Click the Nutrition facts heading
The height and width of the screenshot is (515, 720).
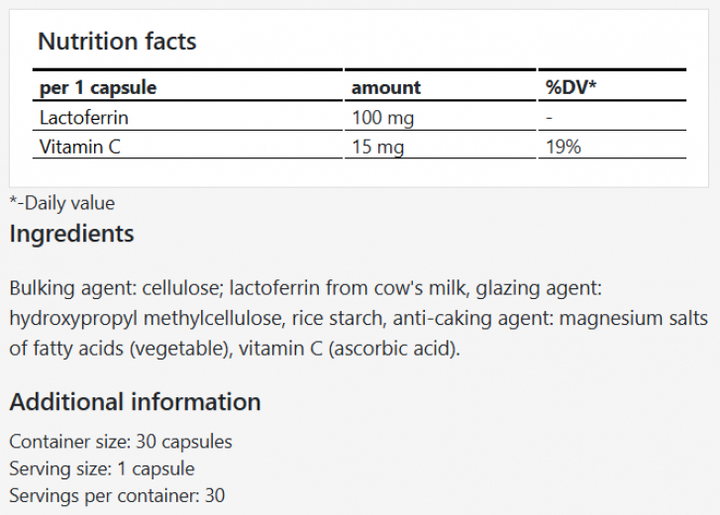(116, 42)
